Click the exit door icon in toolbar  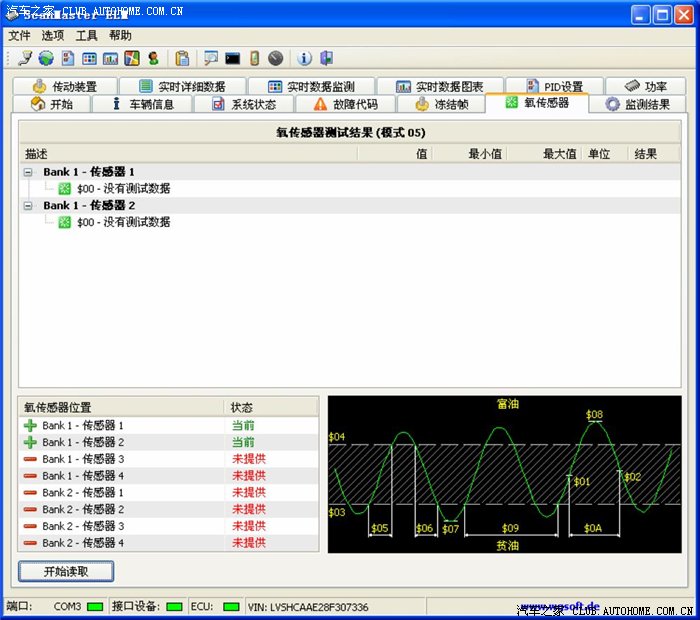tap(326, 59)
